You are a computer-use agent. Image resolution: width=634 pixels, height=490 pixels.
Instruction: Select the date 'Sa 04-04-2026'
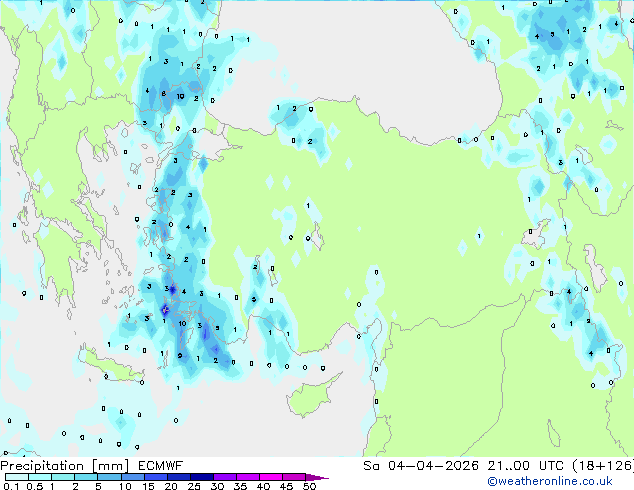pos(421,466)
